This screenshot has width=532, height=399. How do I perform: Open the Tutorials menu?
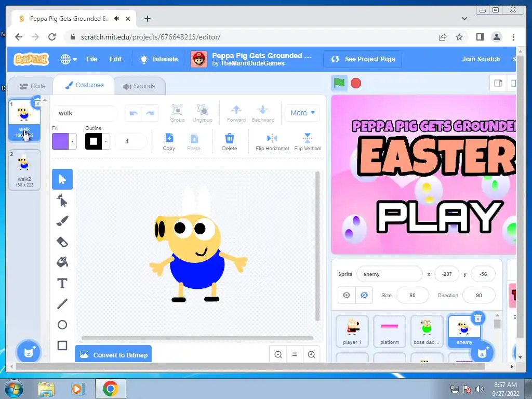pyautogui.click(x=158, y=59)
